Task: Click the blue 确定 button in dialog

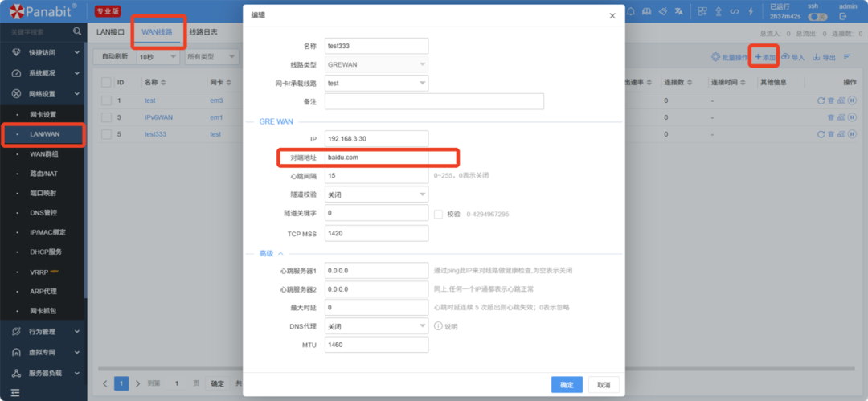Action: tap(567, 384)
